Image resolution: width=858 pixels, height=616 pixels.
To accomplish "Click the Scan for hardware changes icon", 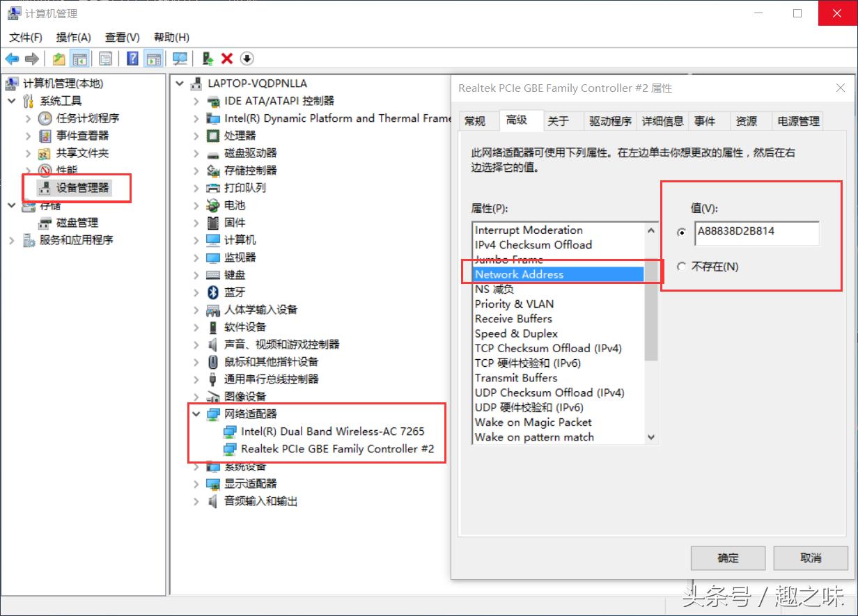I will [x=180, y=59].
